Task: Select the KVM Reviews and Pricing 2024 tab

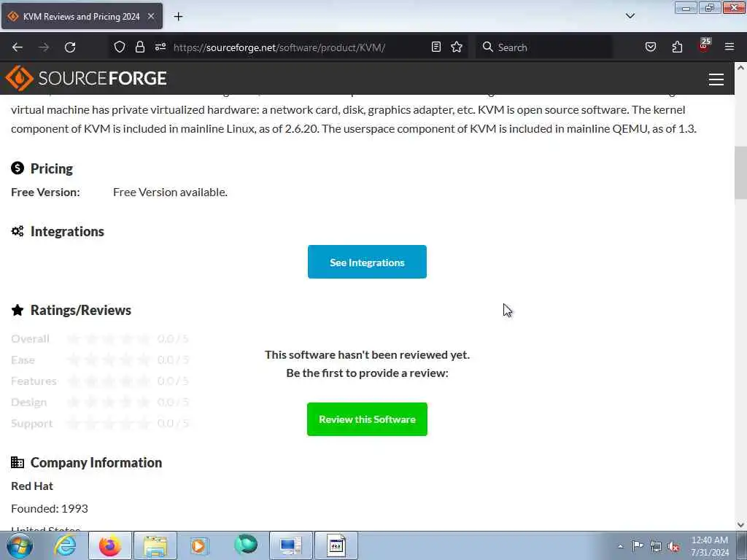Action: point(82,16)
